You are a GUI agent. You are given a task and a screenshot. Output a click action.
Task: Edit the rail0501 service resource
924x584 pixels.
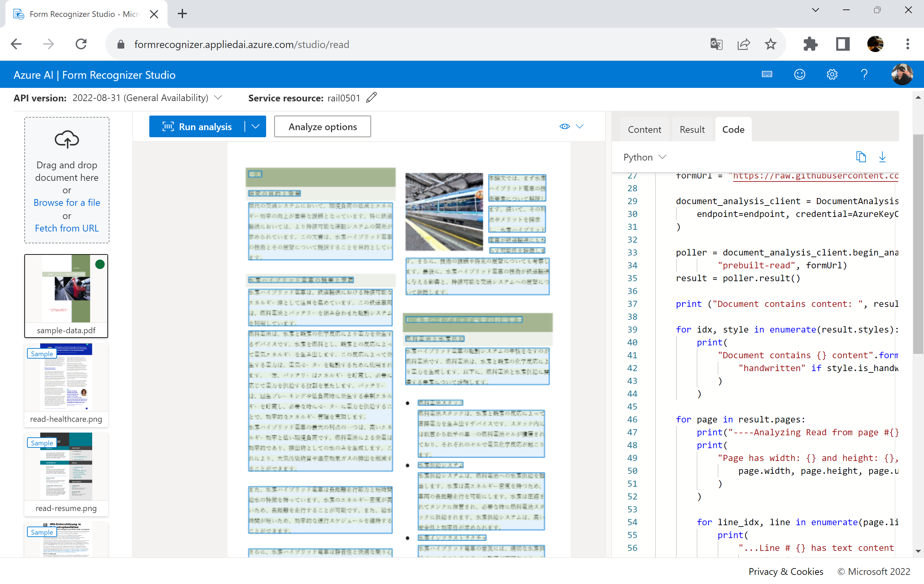pyautogui.click(x=371, y=98)
